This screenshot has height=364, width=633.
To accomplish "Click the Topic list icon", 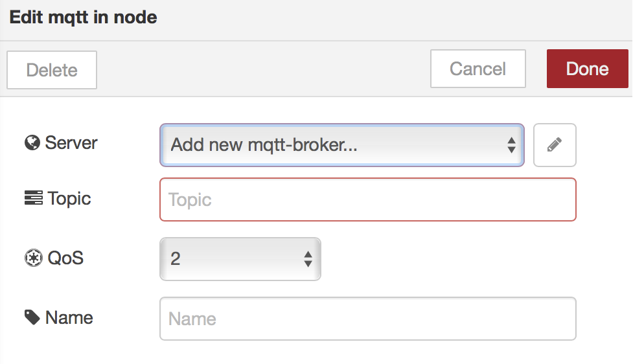I will pos(33,198).
